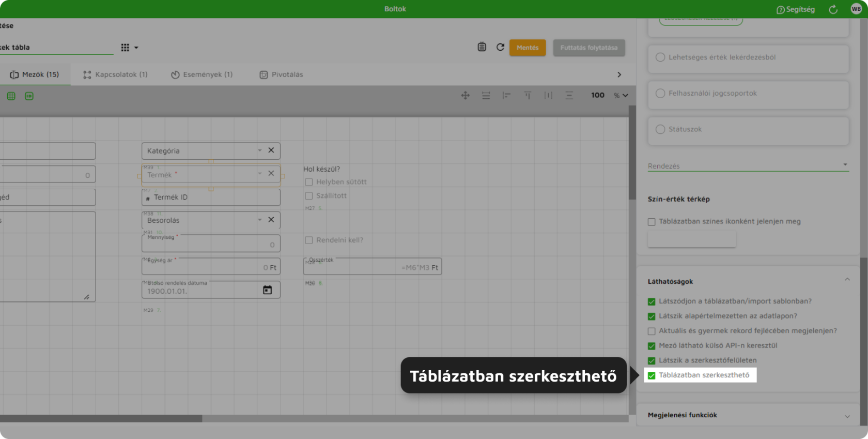Toggle Látszik a szerkesztőfelületen checkbox
The image size is (868, 439).
point(652,361)
